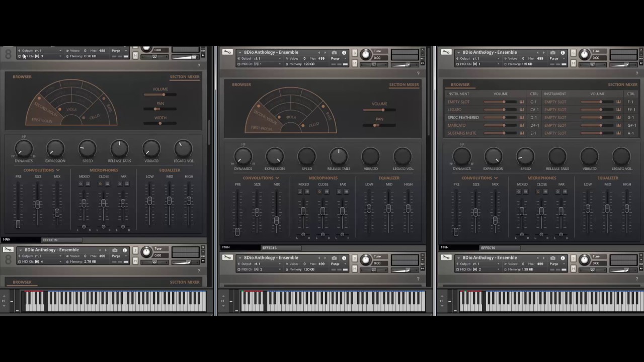Adjust PAN slider in middle panel
This screenshot has width=644, height=362.
click(x=379, y=125)
